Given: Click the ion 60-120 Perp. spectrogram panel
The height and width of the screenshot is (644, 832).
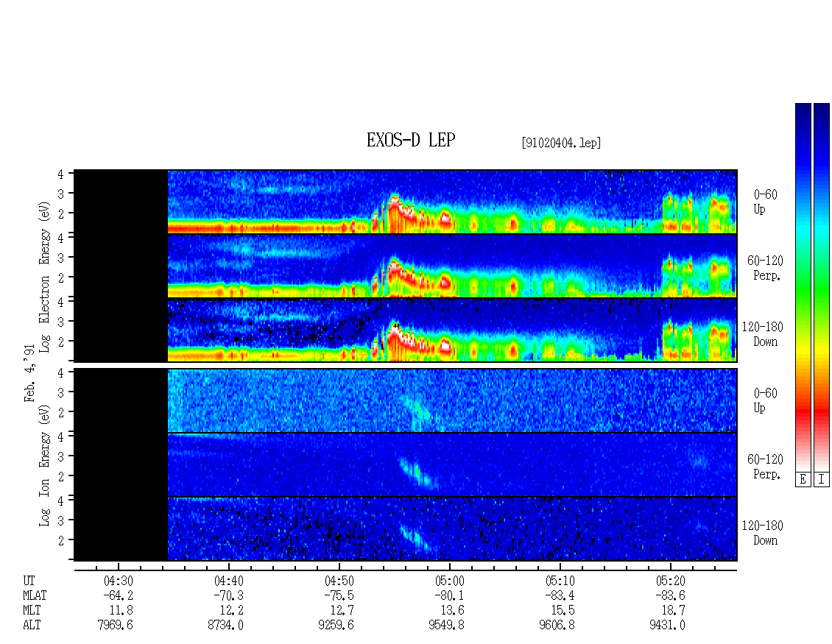Looking at the screenshot, I should pyautogui.click(x=406, y=465).
